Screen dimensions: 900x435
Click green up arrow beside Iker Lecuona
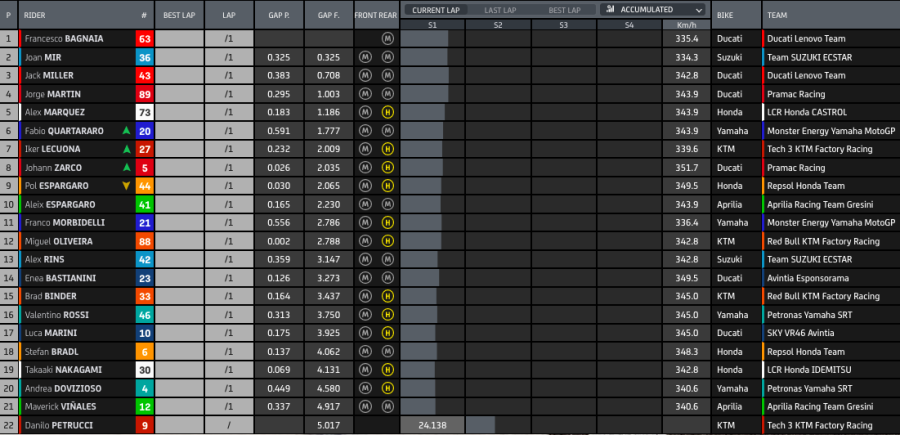click(x=126, y=149)
